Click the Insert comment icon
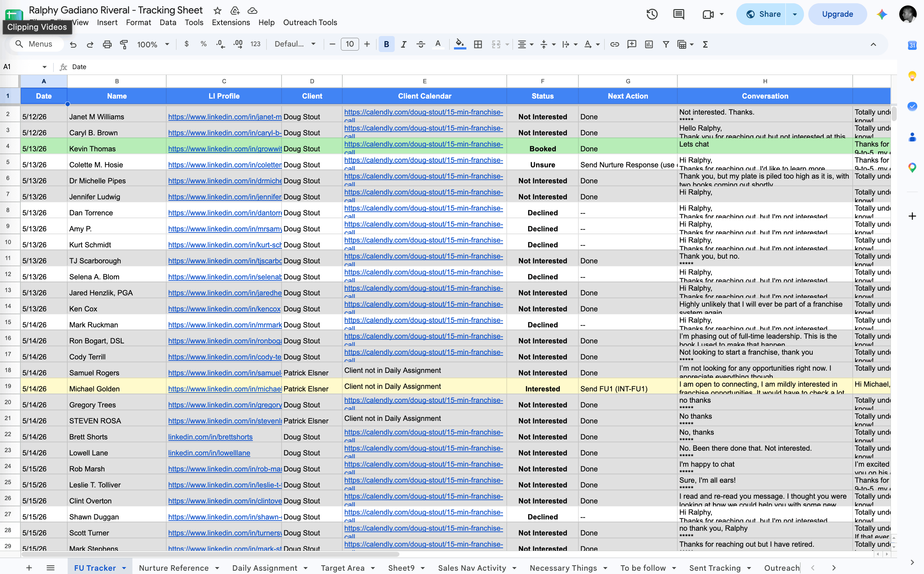This screenshot has width=924, height=574. [632, 44]
